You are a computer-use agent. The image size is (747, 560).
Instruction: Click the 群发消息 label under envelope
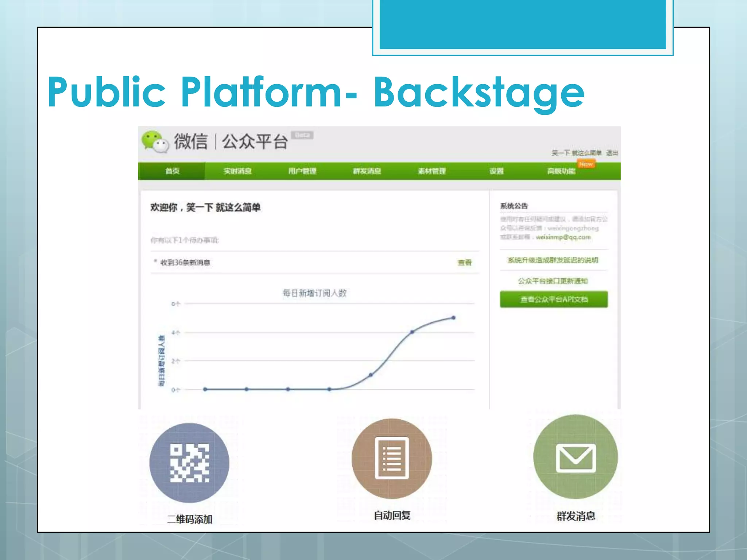(x=576, y=516)
